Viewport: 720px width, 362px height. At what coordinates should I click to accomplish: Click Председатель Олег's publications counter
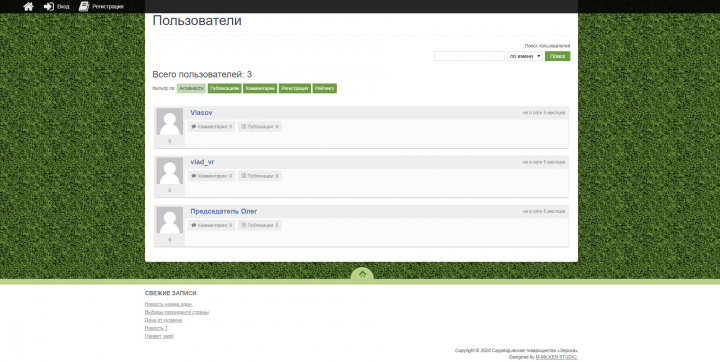click(x=259, y=225)
